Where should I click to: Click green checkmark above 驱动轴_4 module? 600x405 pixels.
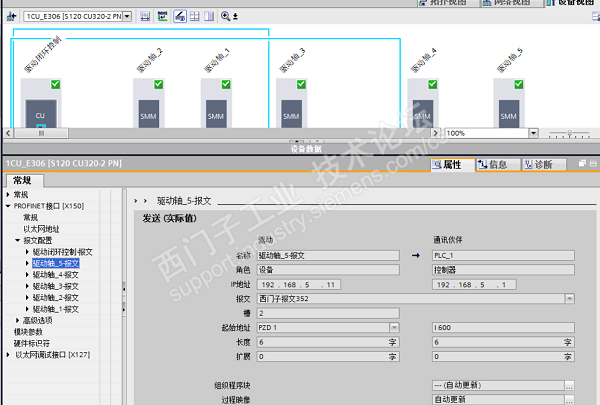(433, 84)
